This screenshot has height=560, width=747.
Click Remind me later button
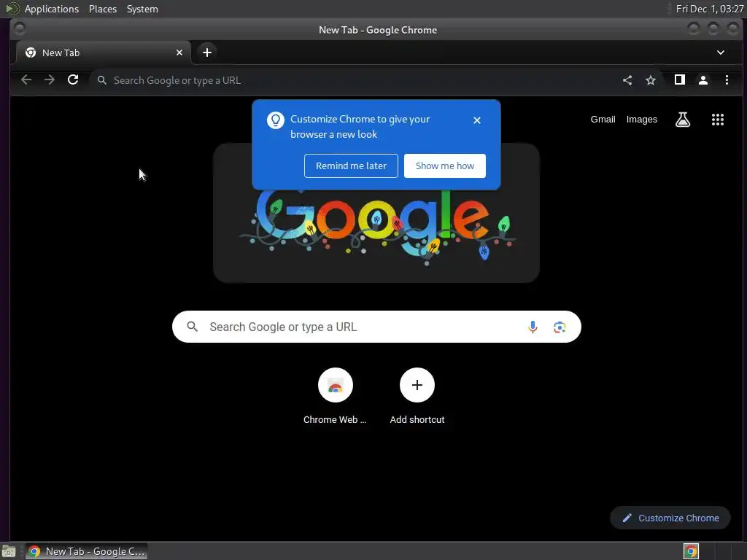[x=351, y=166]
